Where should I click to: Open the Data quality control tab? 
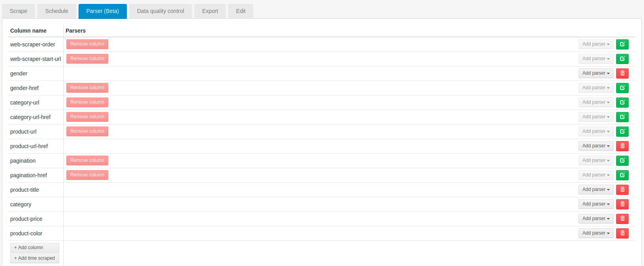point(160,11)
